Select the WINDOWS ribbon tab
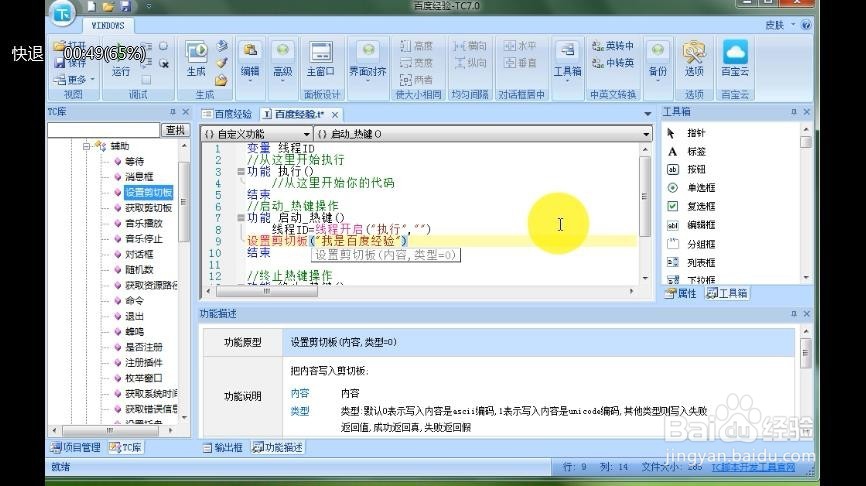Viewport: 866px width, 486px height. point(108,25)
